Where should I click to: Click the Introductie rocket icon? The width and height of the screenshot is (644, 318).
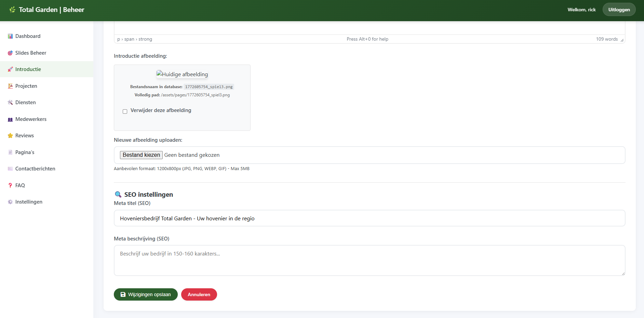(x=10, y=69)
